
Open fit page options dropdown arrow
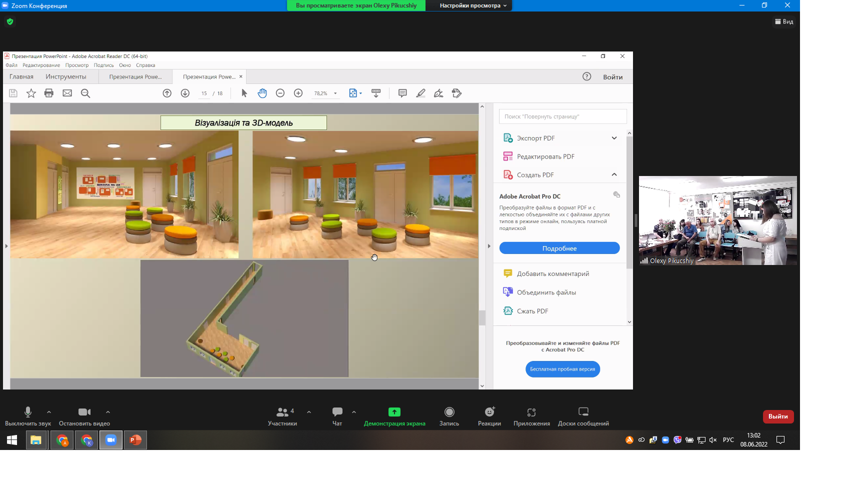(x=360, y=93)
